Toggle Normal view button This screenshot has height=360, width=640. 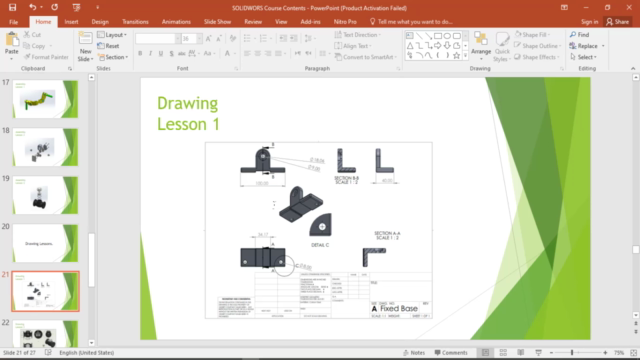tap(485, 352)
